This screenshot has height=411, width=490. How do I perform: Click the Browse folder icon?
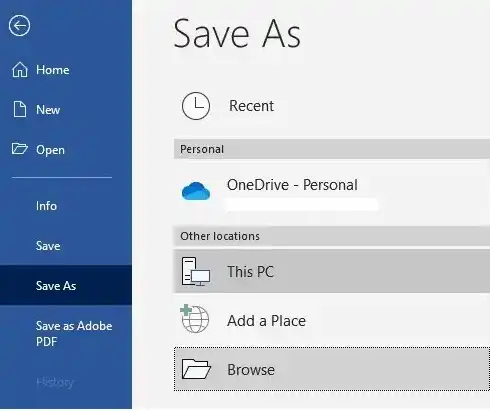point(196,369)
